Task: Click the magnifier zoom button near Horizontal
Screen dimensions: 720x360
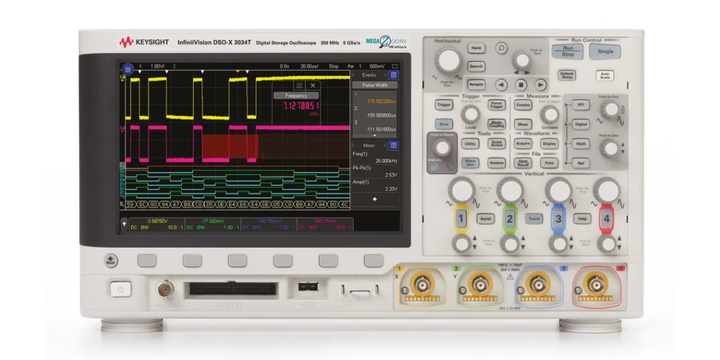Action: [x=501, y=47]
